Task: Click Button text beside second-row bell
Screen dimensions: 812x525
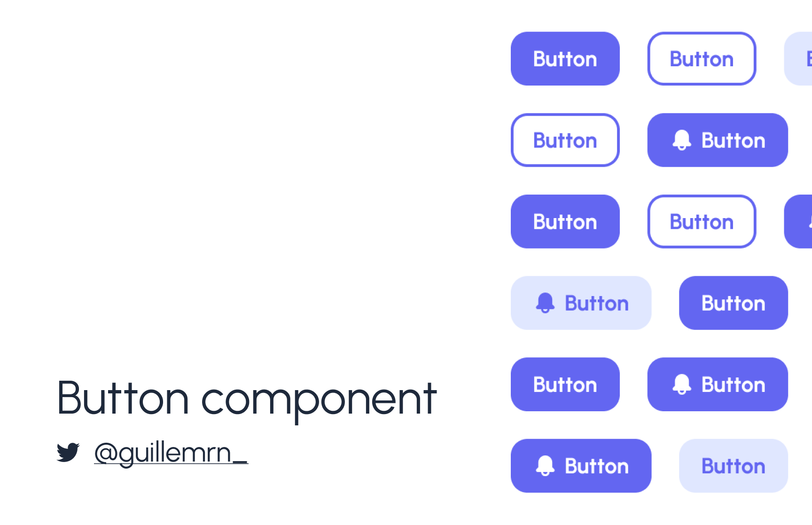Action: [x=733, y=141]
